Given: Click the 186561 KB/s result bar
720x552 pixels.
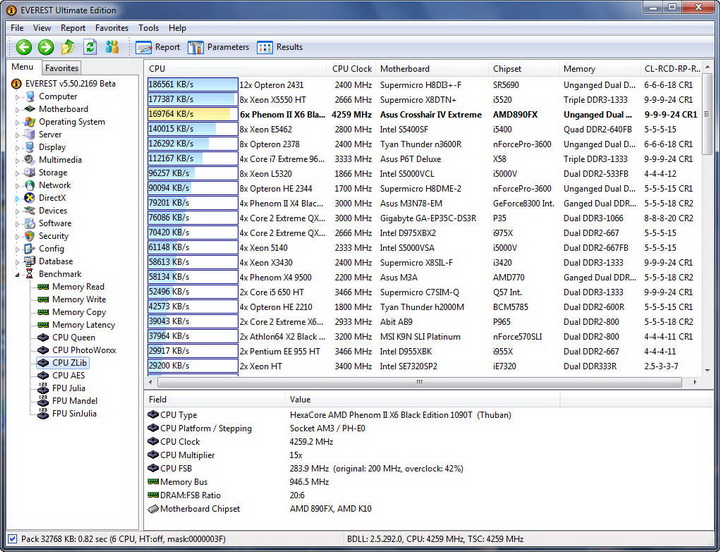Looking at the screenshot, I should pos(192,84).
